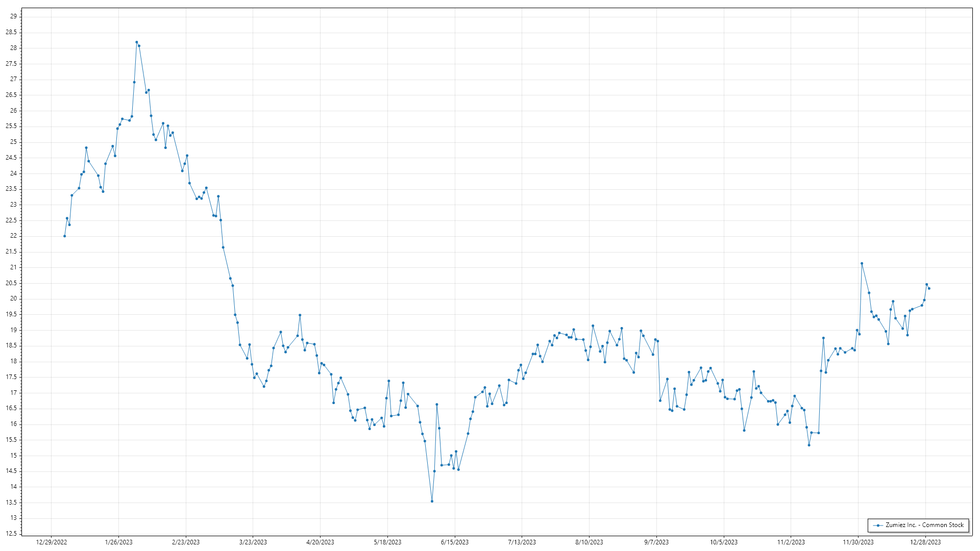Click the 20 y-axis tick label

14,299
